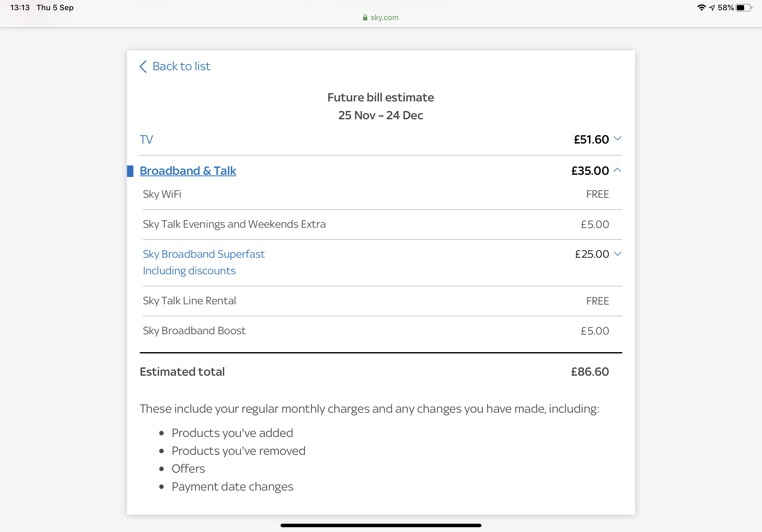Image resolution: width=762 pixels, height=532 pixels.
Task: Tap the battery percentage 58%
Action: tap(726, 7)
